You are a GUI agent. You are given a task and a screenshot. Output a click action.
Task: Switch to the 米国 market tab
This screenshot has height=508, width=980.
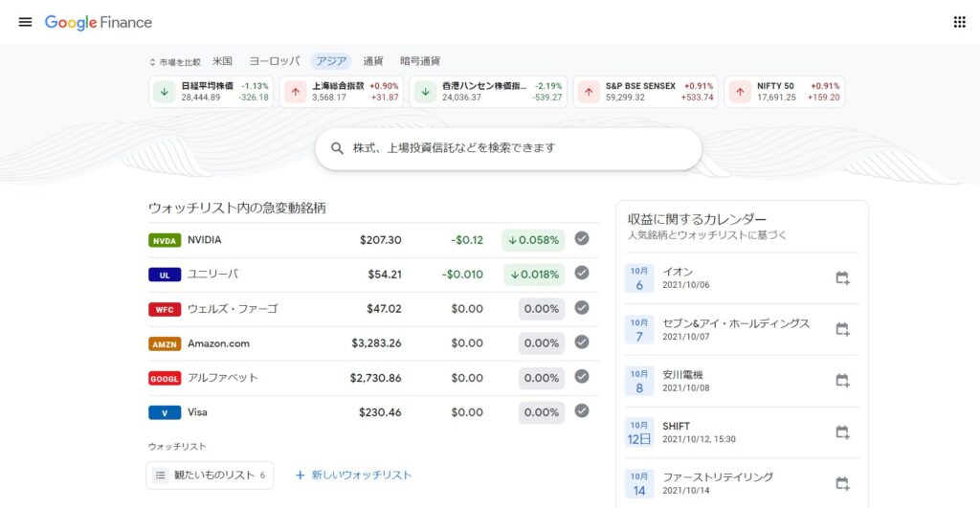pyautogui.click(x=222, y=61)
